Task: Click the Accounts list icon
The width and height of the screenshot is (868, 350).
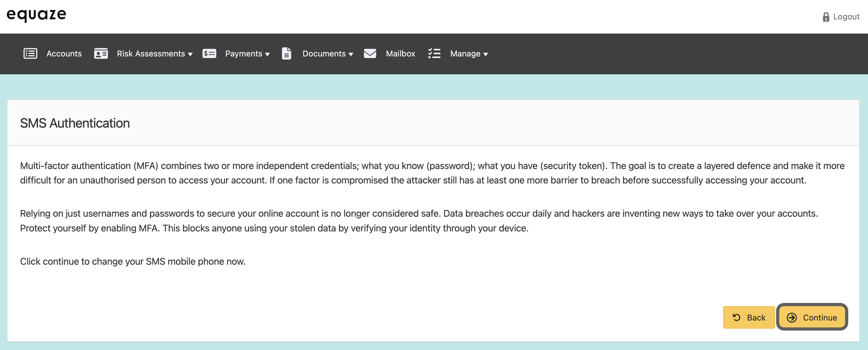Action: point(30,54)
